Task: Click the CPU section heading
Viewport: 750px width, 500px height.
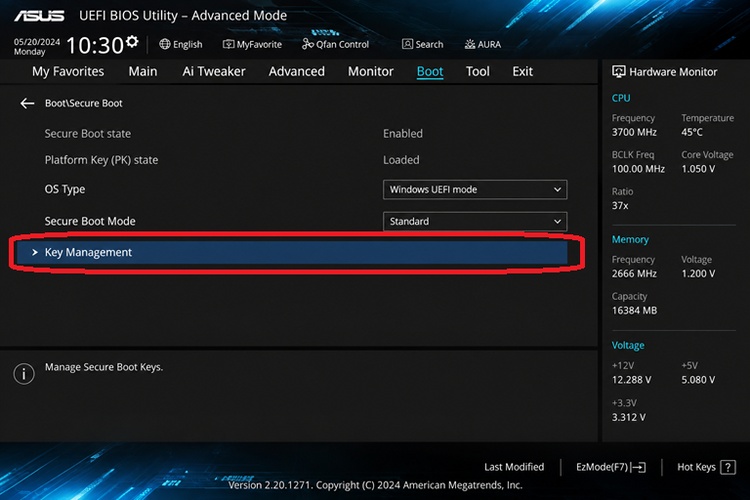Action: click(621, 98)
